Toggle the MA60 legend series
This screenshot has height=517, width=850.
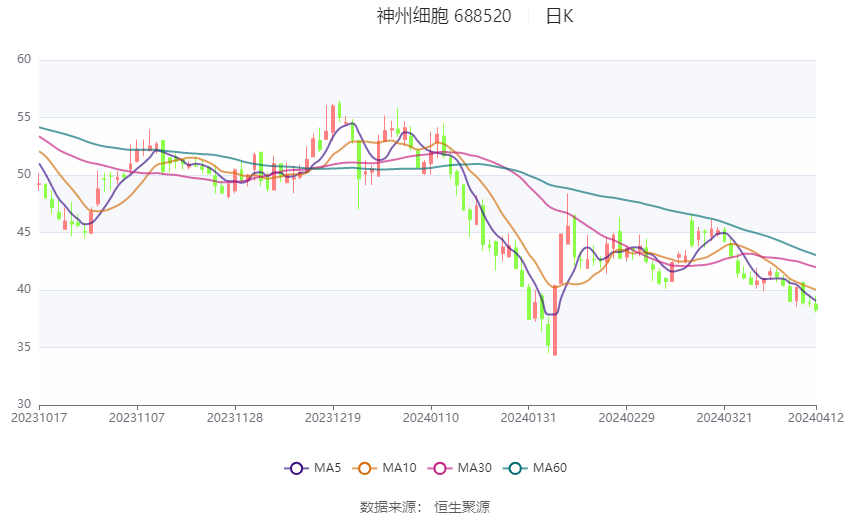[535, 468]
